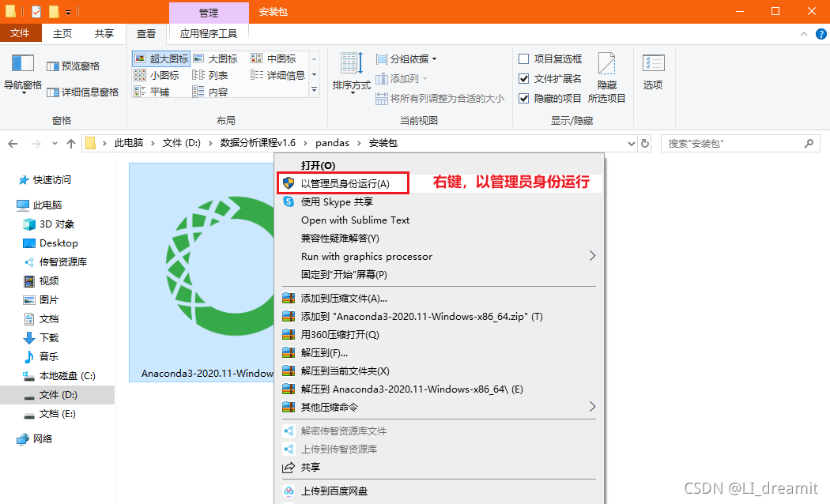The width and height of the screenshot is (830, 504).
Task: Click hide selected items button
Action: pos(606,78)
